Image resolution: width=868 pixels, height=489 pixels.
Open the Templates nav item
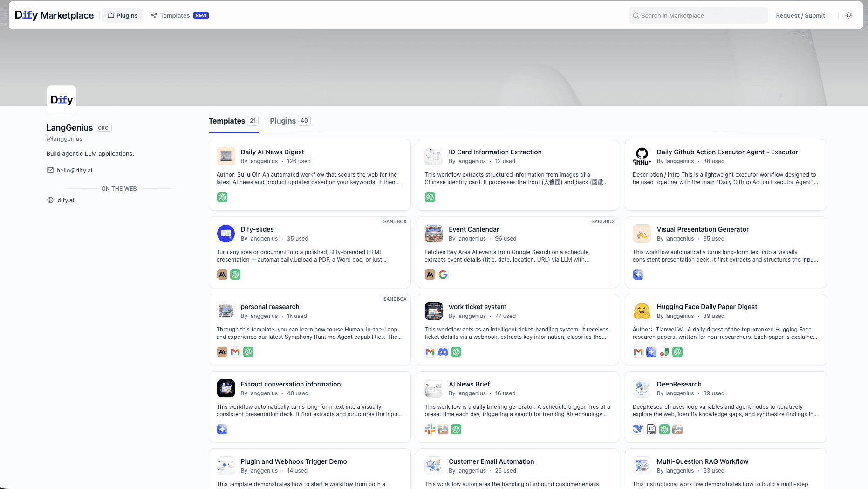point(179,15)
